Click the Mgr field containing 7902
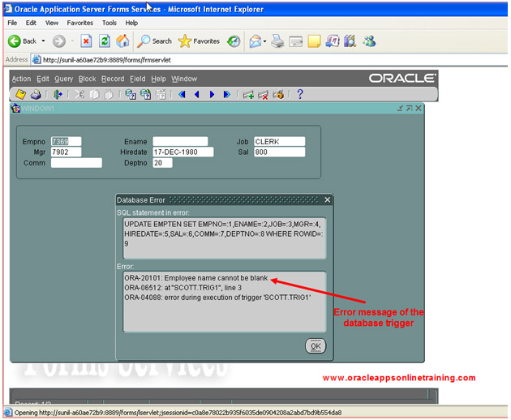 [x=67, y=152]
